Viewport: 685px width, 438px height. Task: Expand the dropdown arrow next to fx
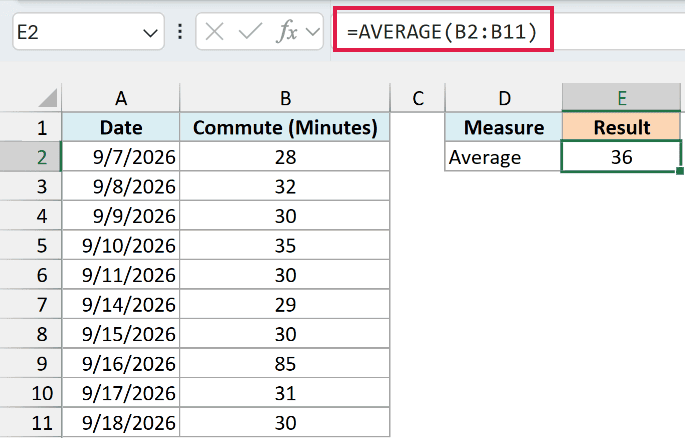[x=313, y=32]
